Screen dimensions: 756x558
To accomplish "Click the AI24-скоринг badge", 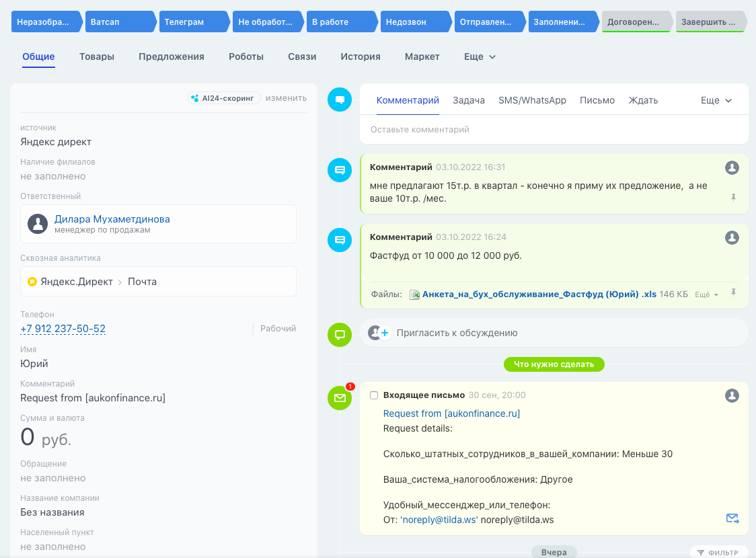I will pyautogui.click(x=223, y=97).
